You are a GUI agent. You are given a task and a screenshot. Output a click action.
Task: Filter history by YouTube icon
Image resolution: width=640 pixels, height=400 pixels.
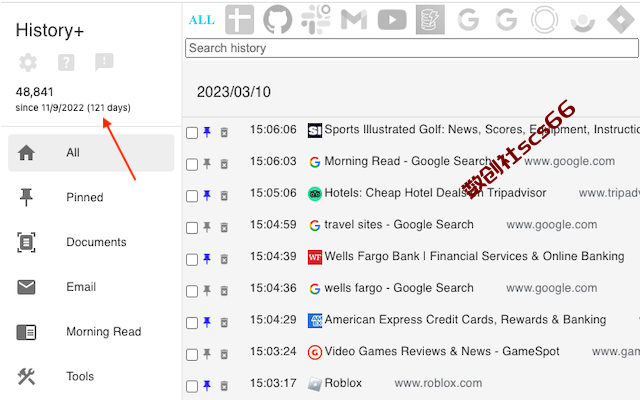click(392, 20)
